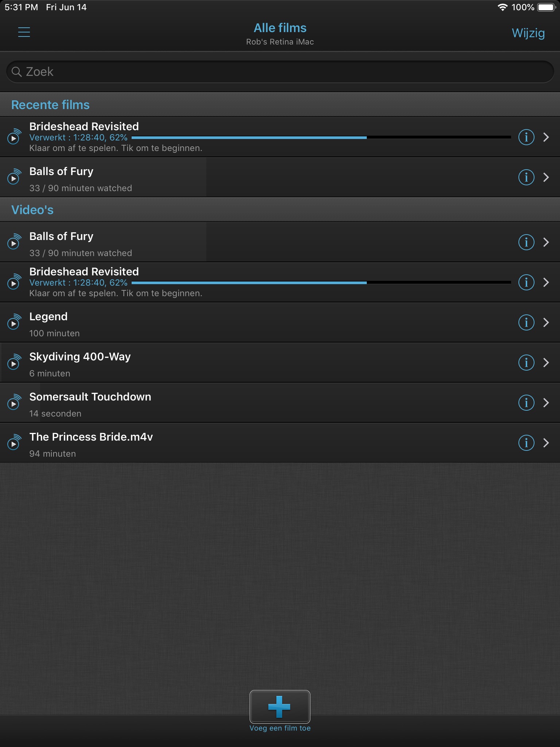Focus the Zoek search field
This screenshot has height=747, width=560.
coord(280,71)
